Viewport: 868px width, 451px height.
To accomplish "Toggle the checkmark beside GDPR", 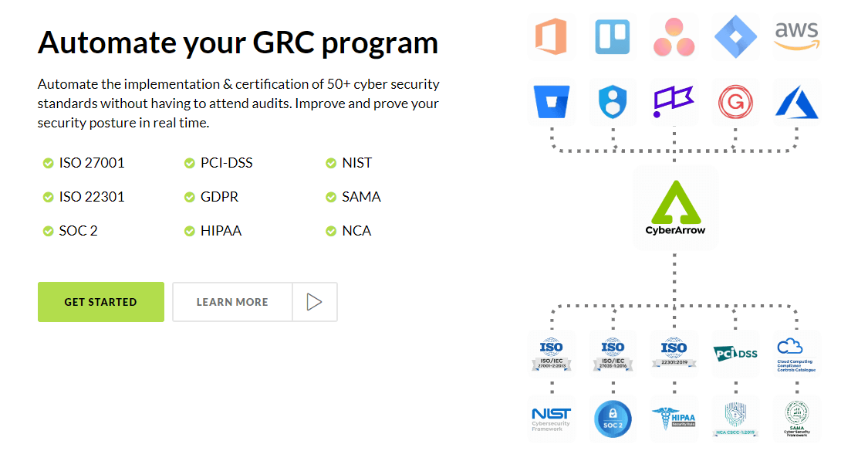I will [189, 197].
